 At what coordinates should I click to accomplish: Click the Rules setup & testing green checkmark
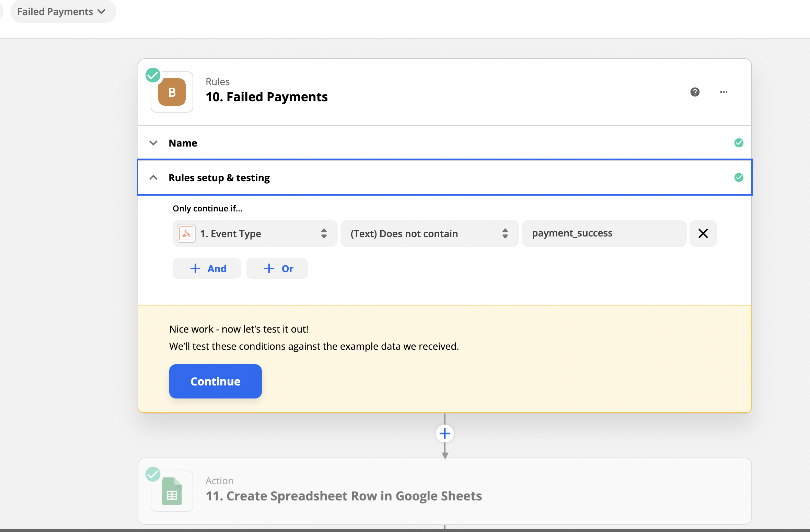(739, 177)
